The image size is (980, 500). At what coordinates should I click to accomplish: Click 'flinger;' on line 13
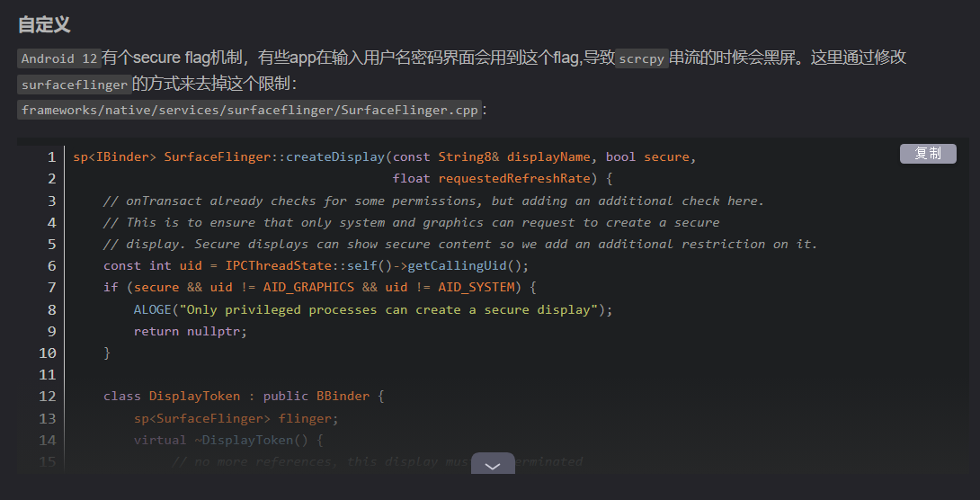pos(308,418)
